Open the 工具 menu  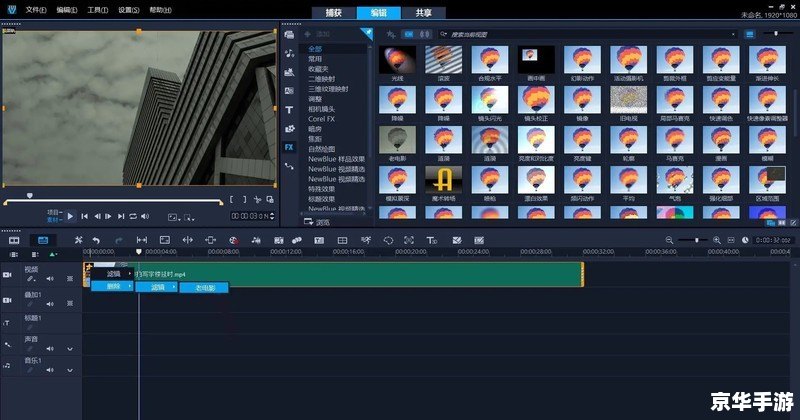click(x=97, y=10)
